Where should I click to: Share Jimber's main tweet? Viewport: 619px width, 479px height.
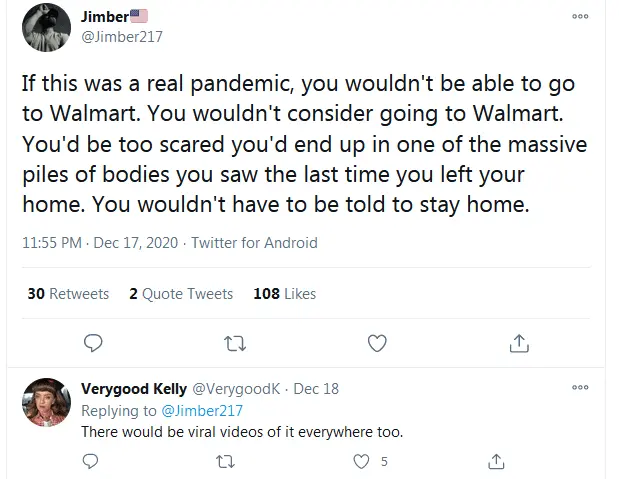(x=519, y=343)
